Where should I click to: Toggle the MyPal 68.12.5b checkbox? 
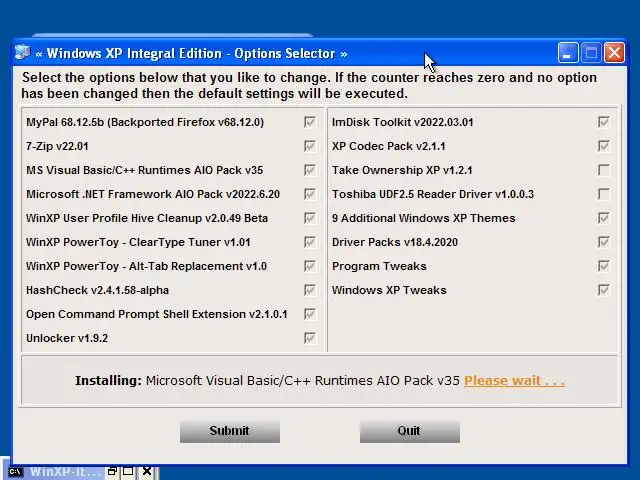pyautogui.click(x=310, y=122)
